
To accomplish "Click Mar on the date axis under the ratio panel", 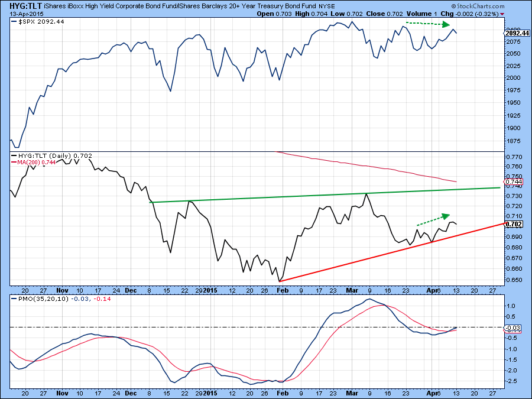I will [352, 290].
